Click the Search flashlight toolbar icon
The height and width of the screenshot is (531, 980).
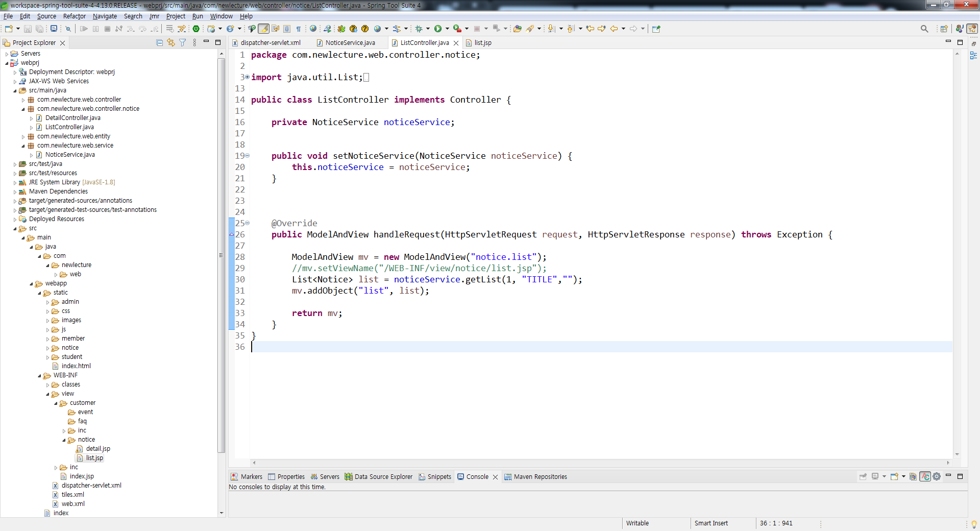tap(530, 29)
